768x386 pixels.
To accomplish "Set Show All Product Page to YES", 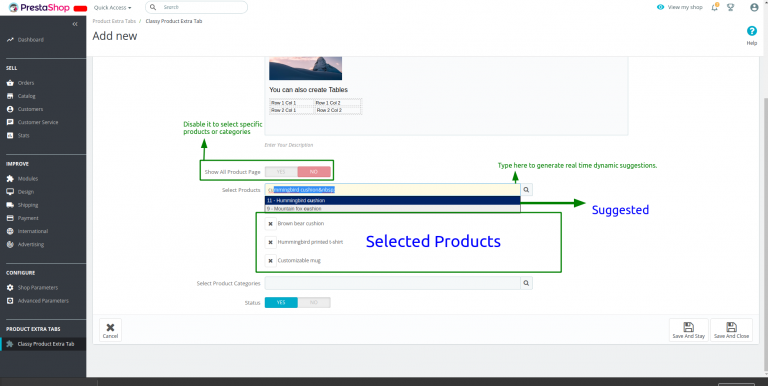I will pos(281,172).
